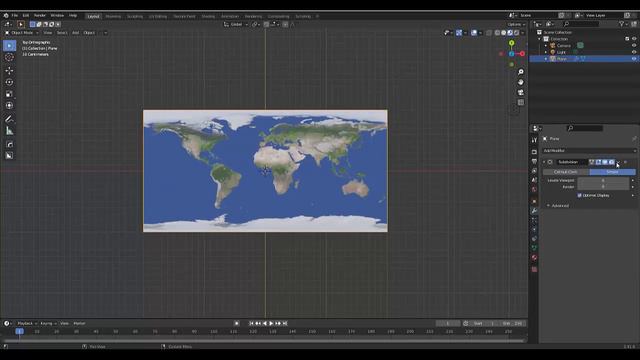Screen dimensions: 640x360
Task: Adjust Levels Viewport value field
Action: [x=603, y=180]
